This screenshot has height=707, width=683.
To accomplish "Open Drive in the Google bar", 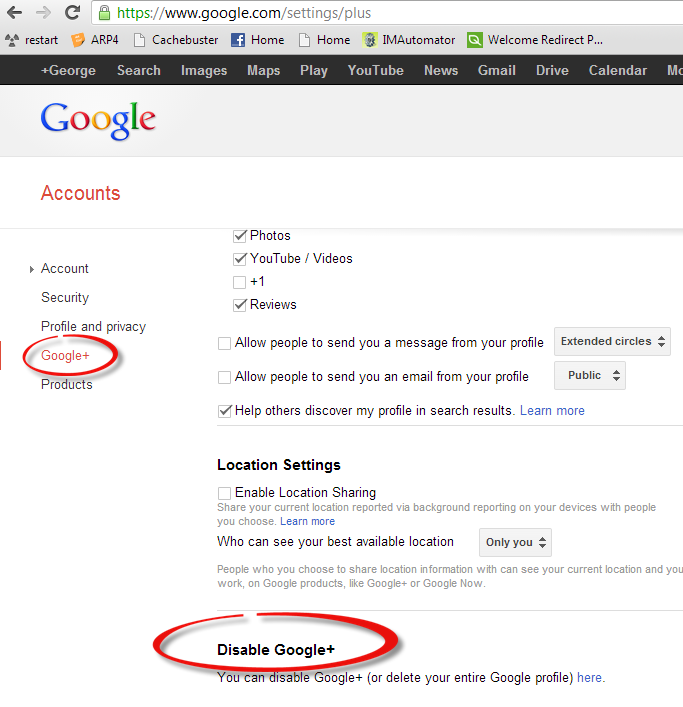I will click(552, 70).
